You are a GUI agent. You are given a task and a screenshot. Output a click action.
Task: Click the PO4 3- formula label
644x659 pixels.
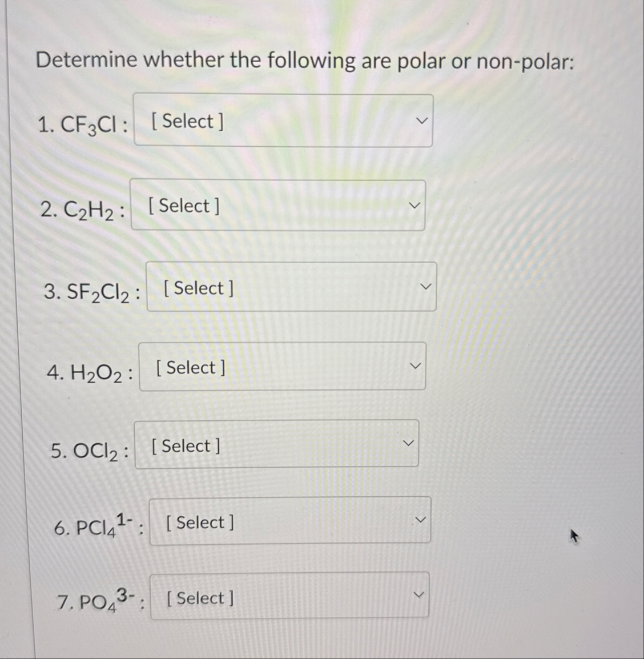click(x=96, y=599)
